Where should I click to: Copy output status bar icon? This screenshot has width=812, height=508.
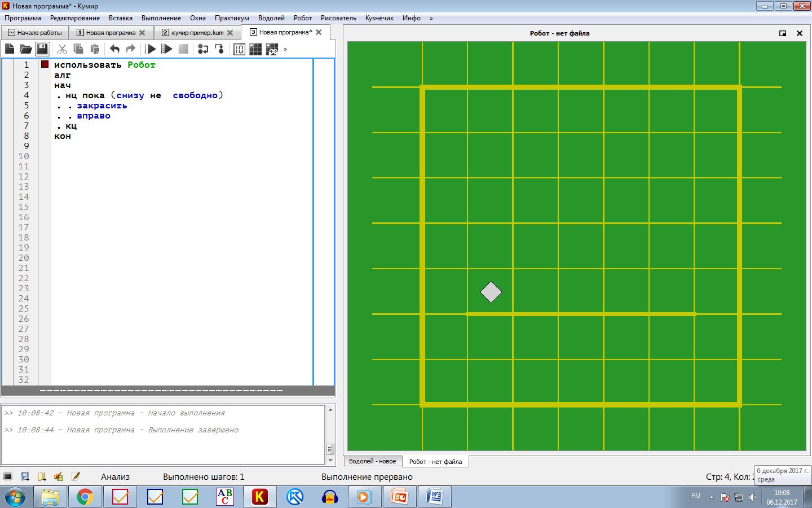point(42,476)
